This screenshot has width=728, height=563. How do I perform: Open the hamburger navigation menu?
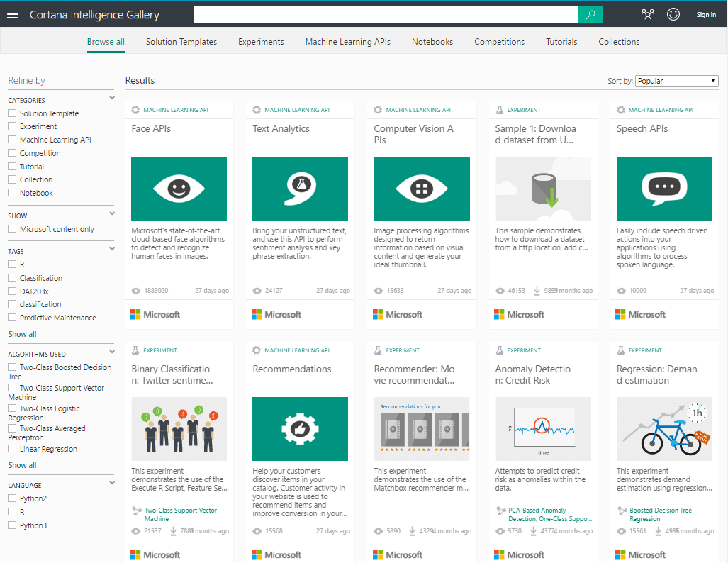(x=13, y=14)
